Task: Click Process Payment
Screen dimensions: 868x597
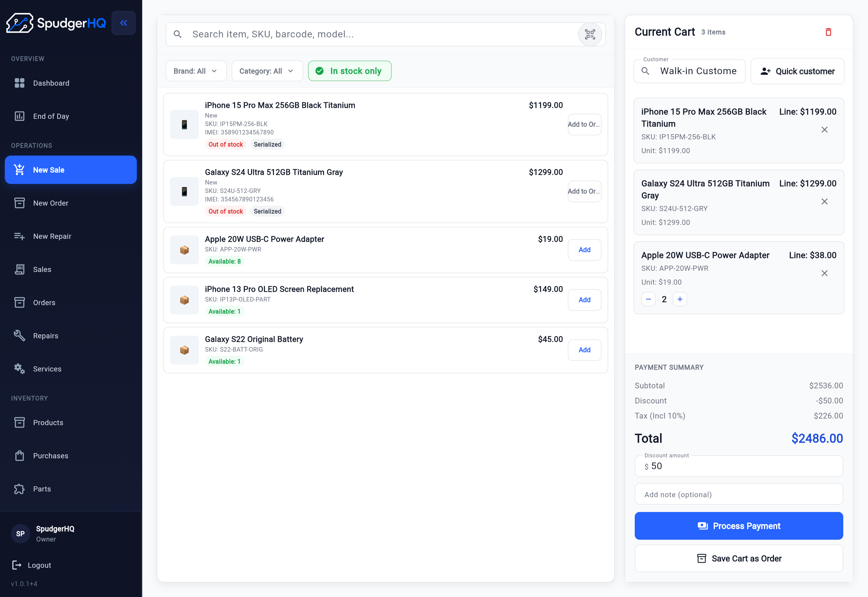Action: [738, 526]
